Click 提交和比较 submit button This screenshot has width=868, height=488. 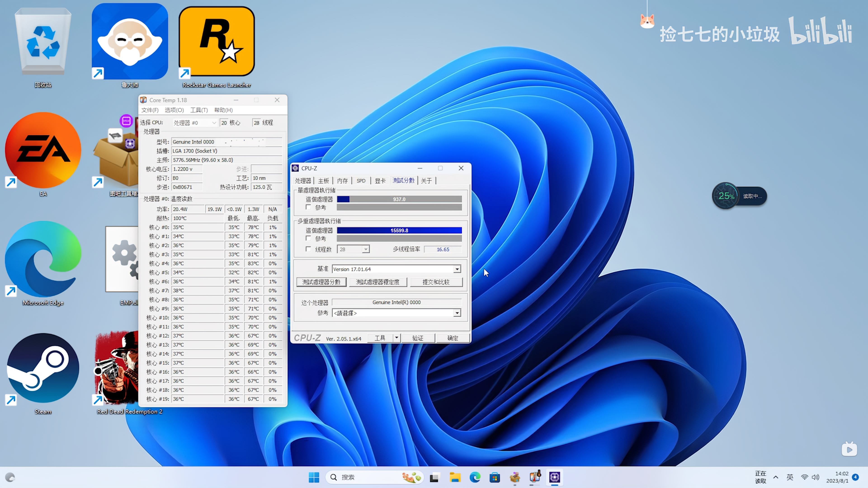(436, 282)
